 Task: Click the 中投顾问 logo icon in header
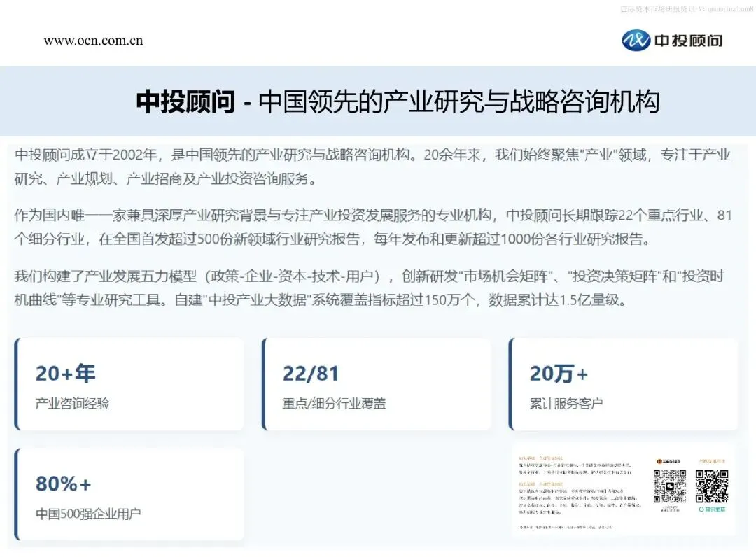tap(636, 41)
